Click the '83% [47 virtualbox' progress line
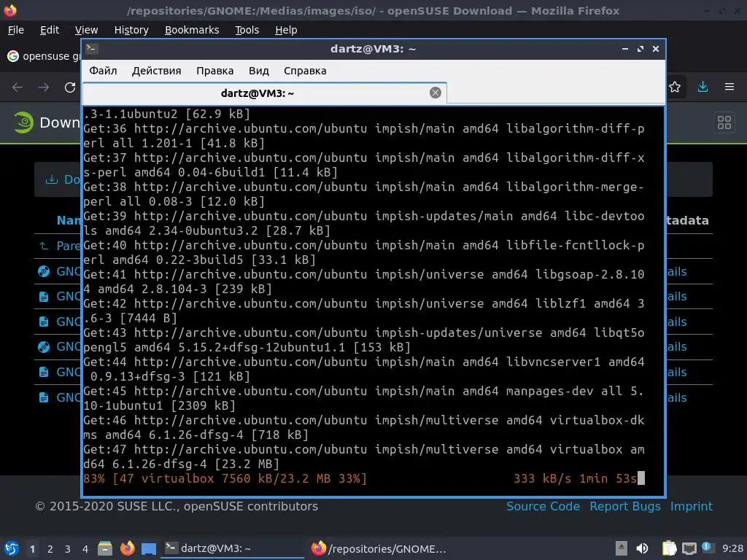The width and height of the screenshot is (747, 560). pyautogui.click(x=225, y=478)
